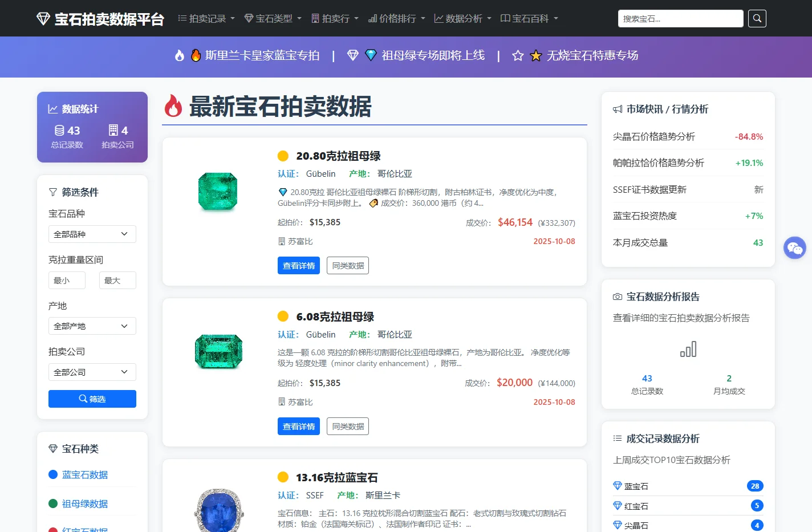Click blue color dot beside 蓝宝石数据

(53, 474)
